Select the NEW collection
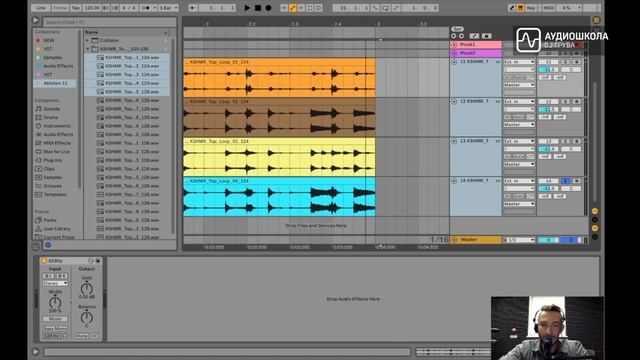The image size is (640, 360). (49, 40)
